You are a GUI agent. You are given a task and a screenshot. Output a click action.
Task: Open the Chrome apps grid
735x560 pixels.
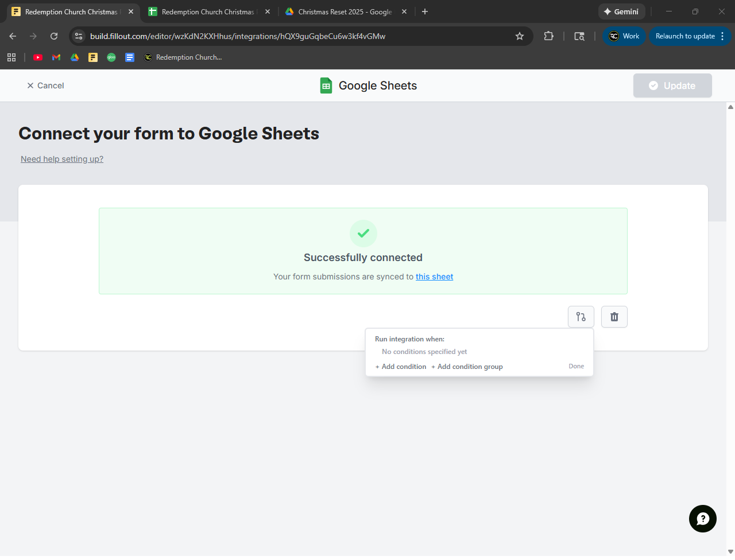11,57
